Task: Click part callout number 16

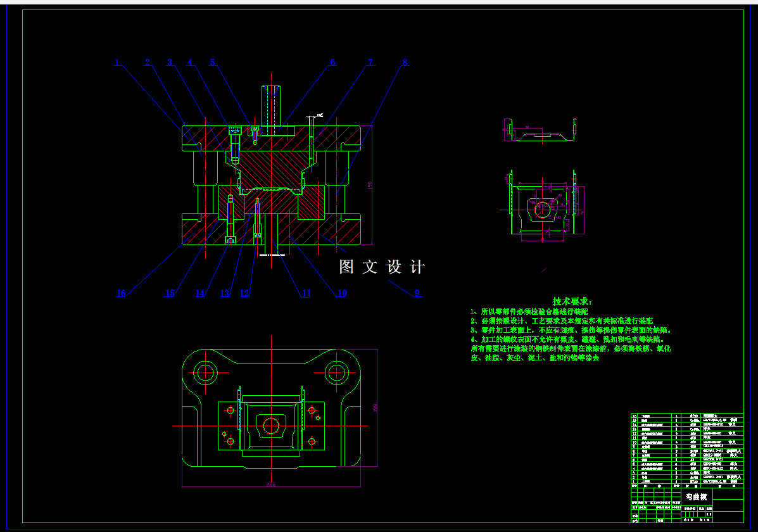Action: [121, 293]
